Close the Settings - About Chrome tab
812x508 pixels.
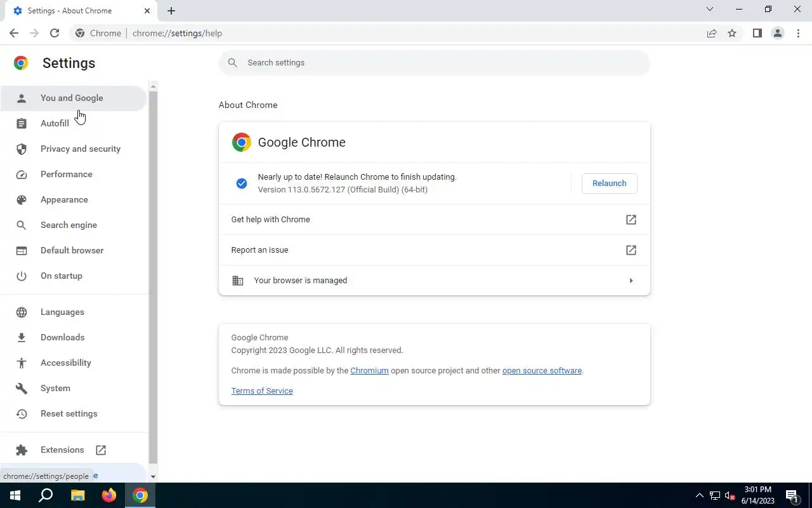pos(147,11)
